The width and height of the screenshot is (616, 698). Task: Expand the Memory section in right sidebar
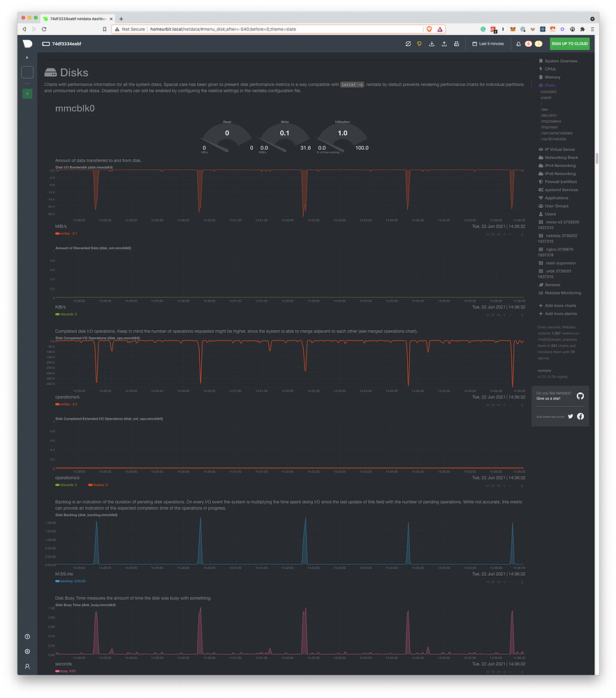click(552, 77)
